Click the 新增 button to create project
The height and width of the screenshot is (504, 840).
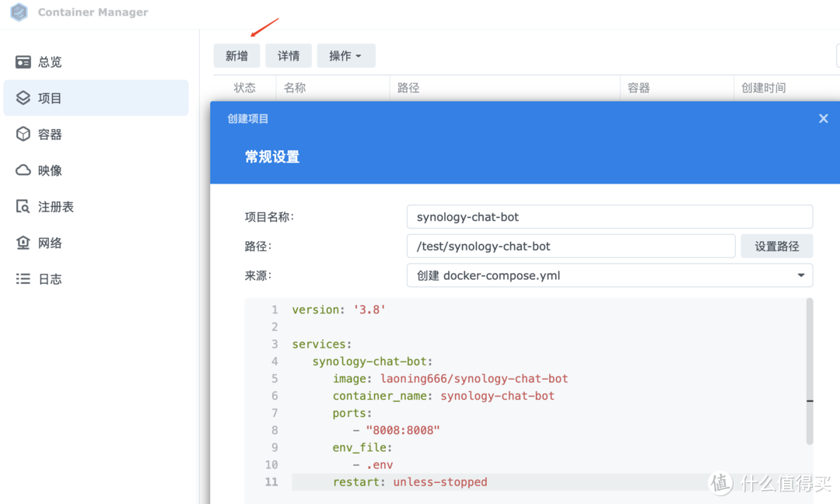pyautogui.click(x=236, y=55)
